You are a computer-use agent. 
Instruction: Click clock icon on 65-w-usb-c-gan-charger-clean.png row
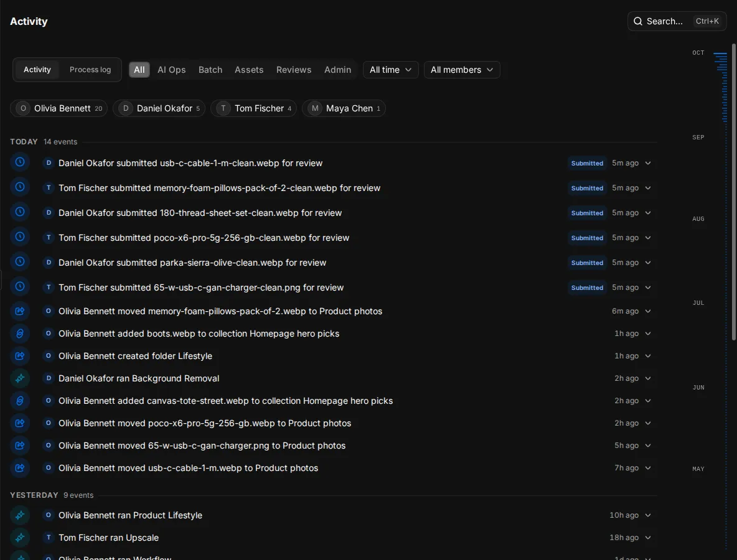pyautogui.click(x=20, y=287)
